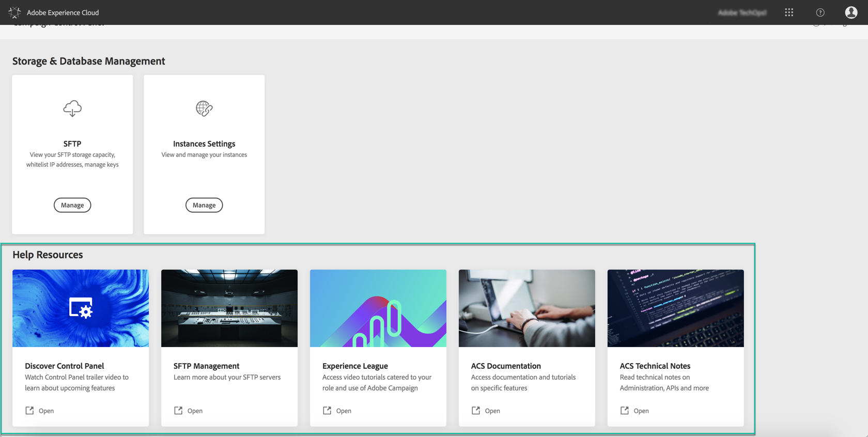Click the Help Resources heading

pos(48,255)
